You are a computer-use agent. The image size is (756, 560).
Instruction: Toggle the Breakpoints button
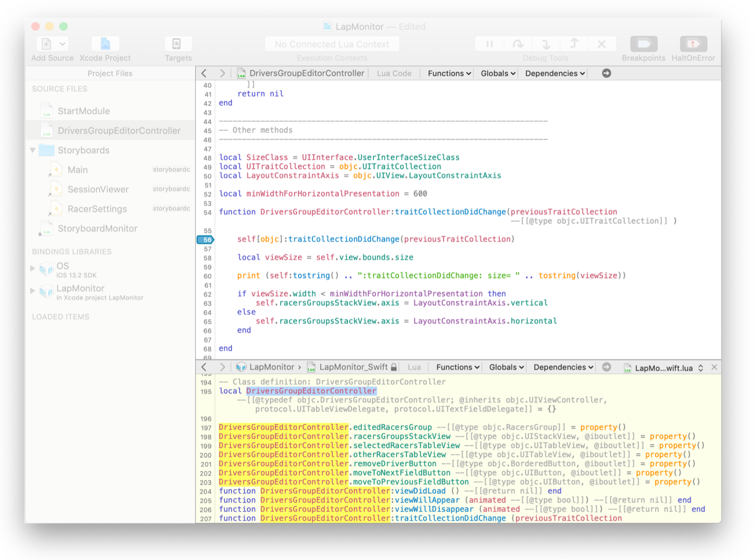coord(644,44)
